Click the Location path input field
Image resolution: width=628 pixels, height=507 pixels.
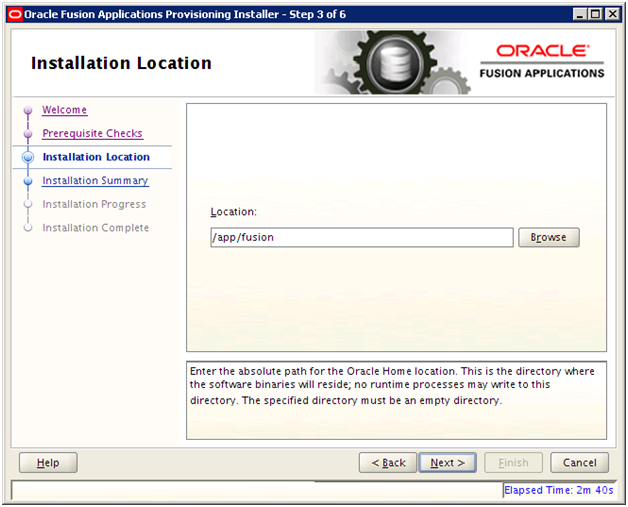tap(362, 237)
